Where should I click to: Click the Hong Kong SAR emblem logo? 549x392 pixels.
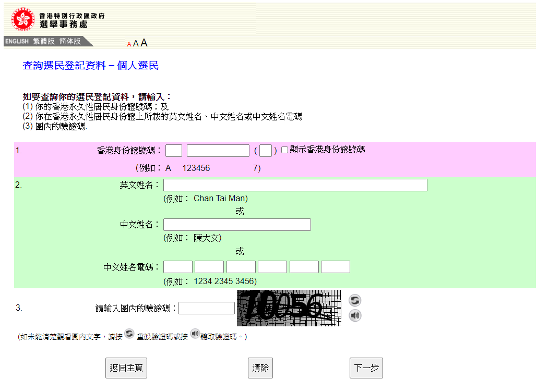pos(22,19)
